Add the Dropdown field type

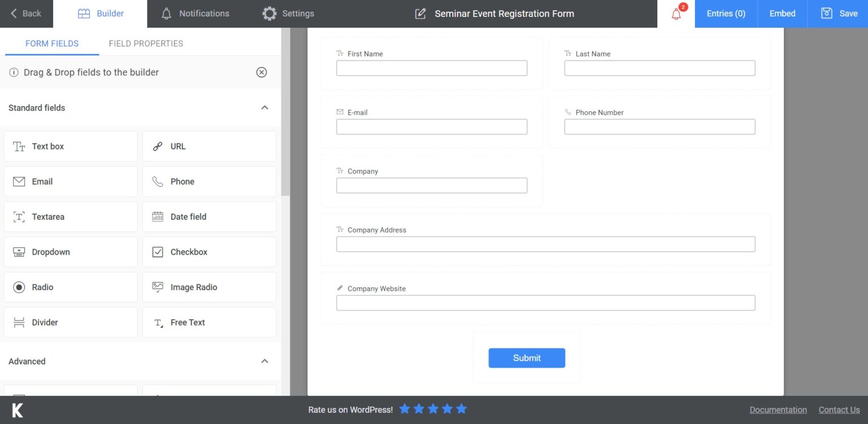pyautogui.click(x=71, y=252)
